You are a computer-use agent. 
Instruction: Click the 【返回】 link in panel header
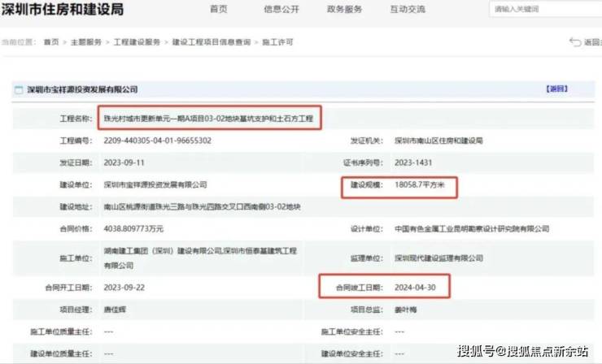(556, 89)
